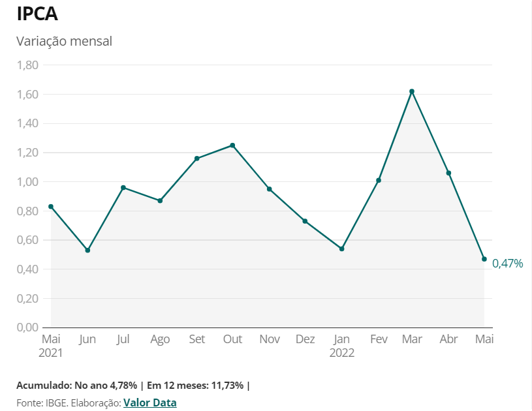Image resolution: width=532 pixels, height=411 pixels.
Task: Select the Out 2021 data point
Action: [x=232, y=145]
